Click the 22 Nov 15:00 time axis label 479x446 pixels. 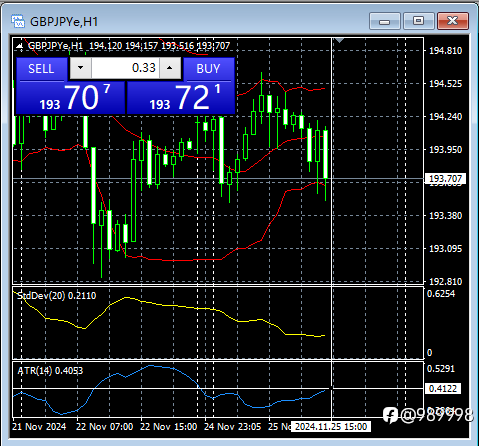pyautogui.click(x=168, y=427)
